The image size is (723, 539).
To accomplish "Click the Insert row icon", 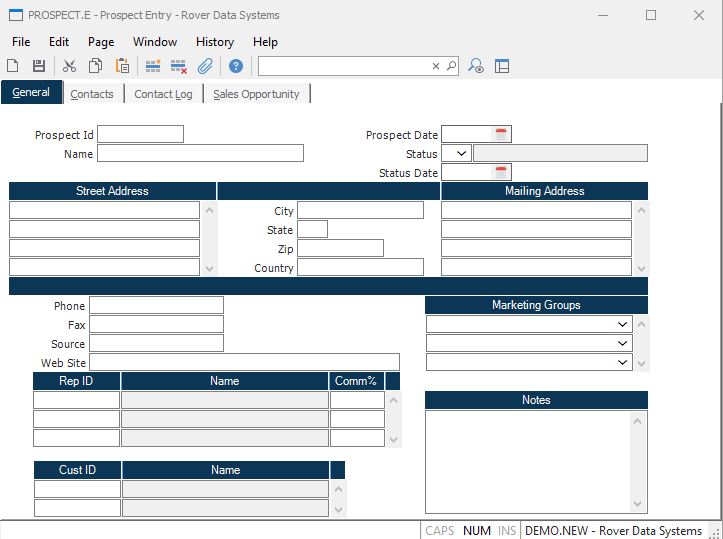I will point(153,66).
